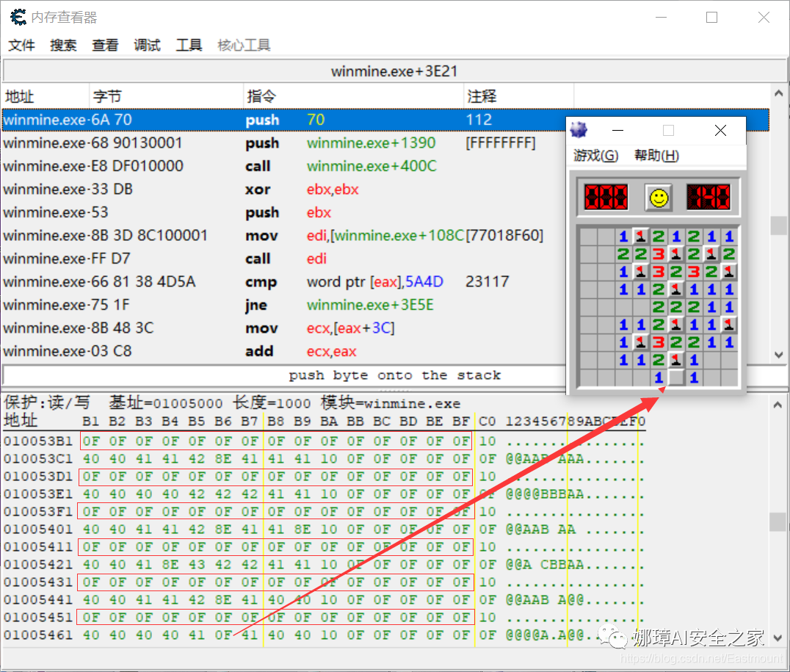The width and height of the screenshot is (790, 672).
Task: Click address 01005421 in hex view
Action: point(38,565)
